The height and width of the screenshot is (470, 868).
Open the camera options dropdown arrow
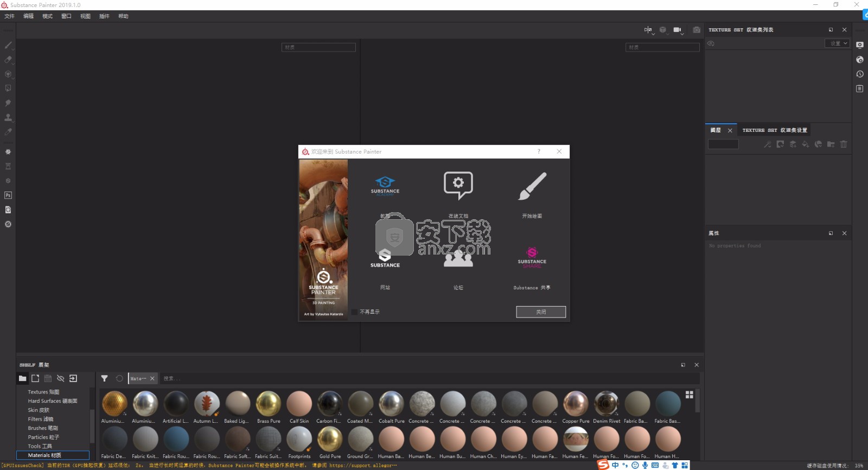(x=682, y=34)
